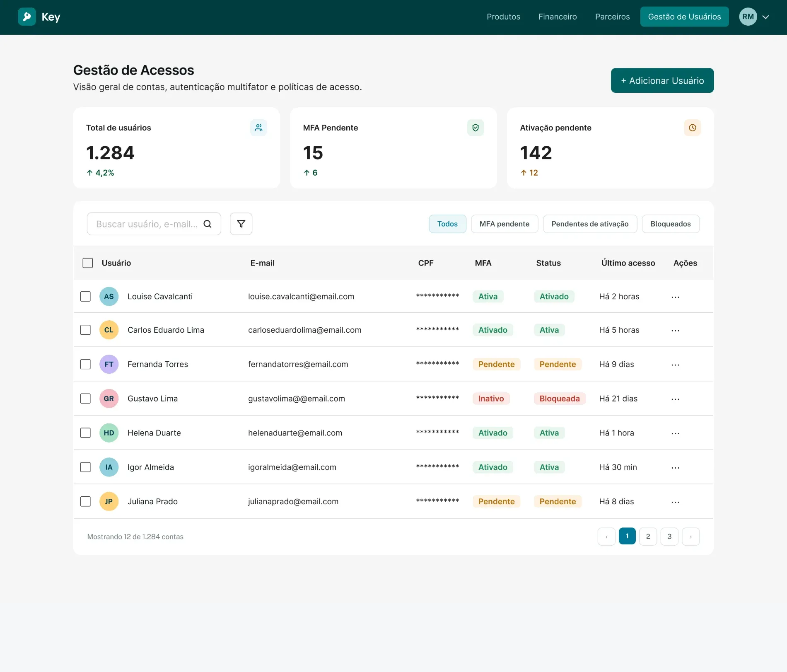Screen dimensions: 787x672
Task: Click the JP avatar for Juliana Prado
Action: 109,501
